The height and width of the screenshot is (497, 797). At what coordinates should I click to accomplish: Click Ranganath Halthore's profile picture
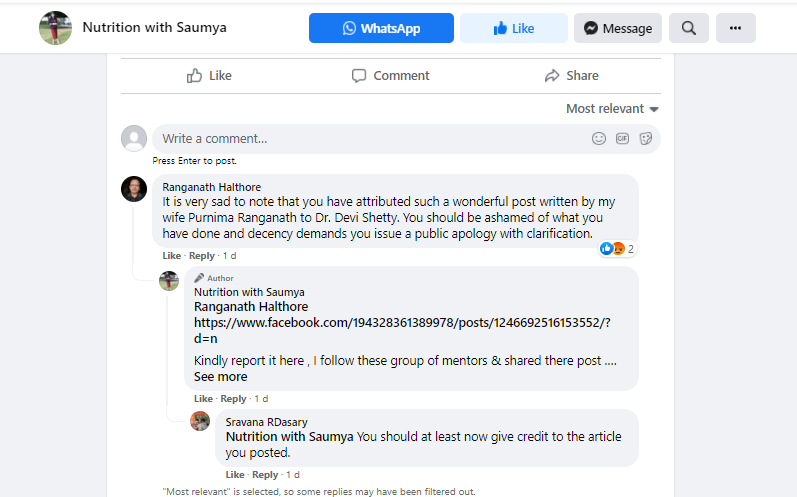click(x=134, y=189)
